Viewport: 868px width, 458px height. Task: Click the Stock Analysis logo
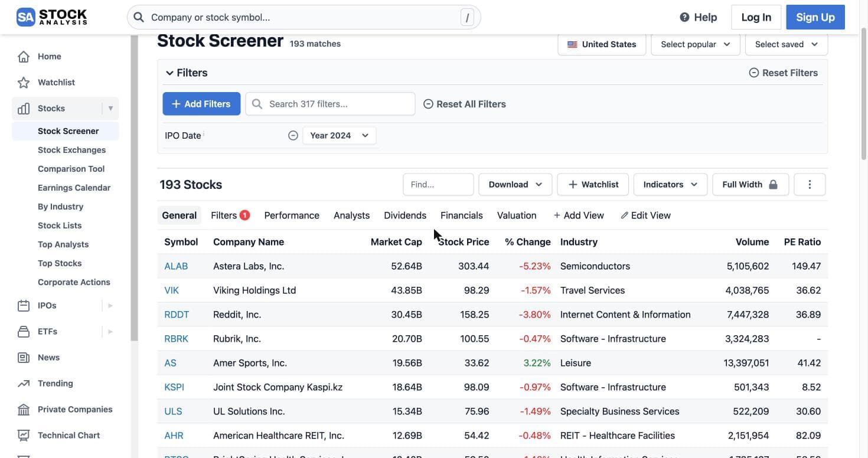(51, 17)
